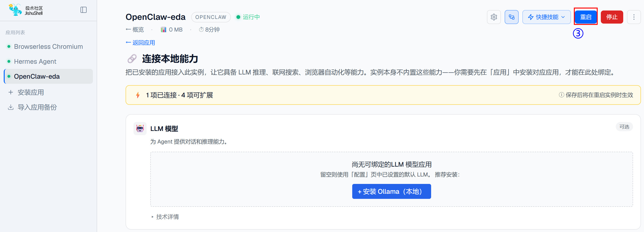Image resolution: width=644 pixels, height=232 pixels.
Task: Open the three-dot more options menu
Action: point(634,17)
